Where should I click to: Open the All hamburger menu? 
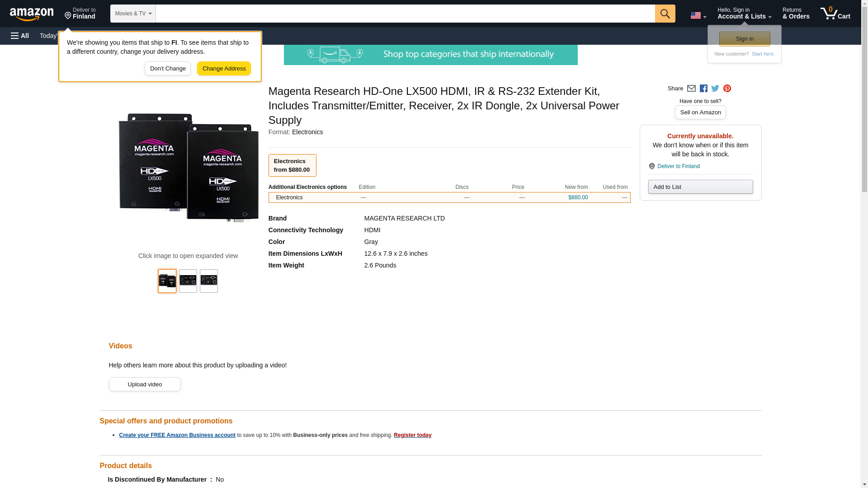pos(20,36)
